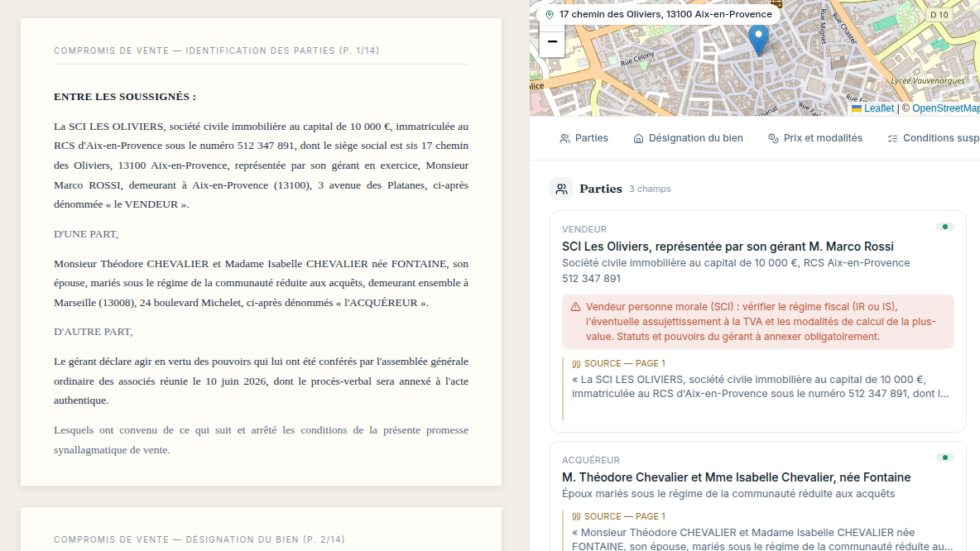Viewport: 980px width, 551px height.
Task: Click the 'Lycée Vauvenargues' label on the map
Action: tap(928, 80)
